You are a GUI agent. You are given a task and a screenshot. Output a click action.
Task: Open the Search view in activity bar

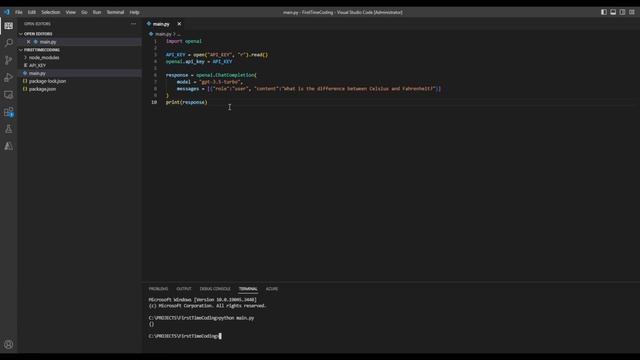pyautogui.click(x=9, y=43)
